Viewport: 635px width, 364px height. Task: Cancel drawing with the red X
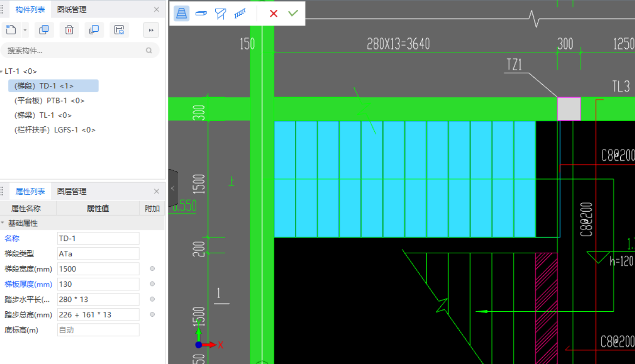click(x=273, y=14)
